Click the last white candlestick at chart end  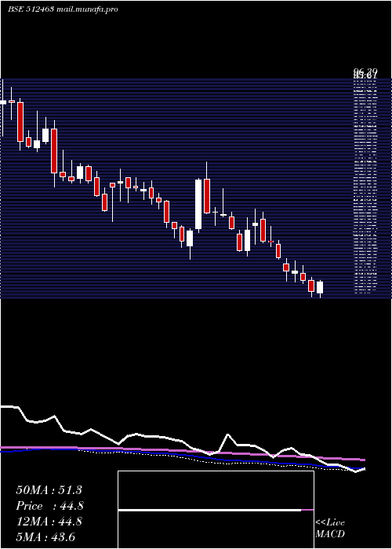(320, 288)
